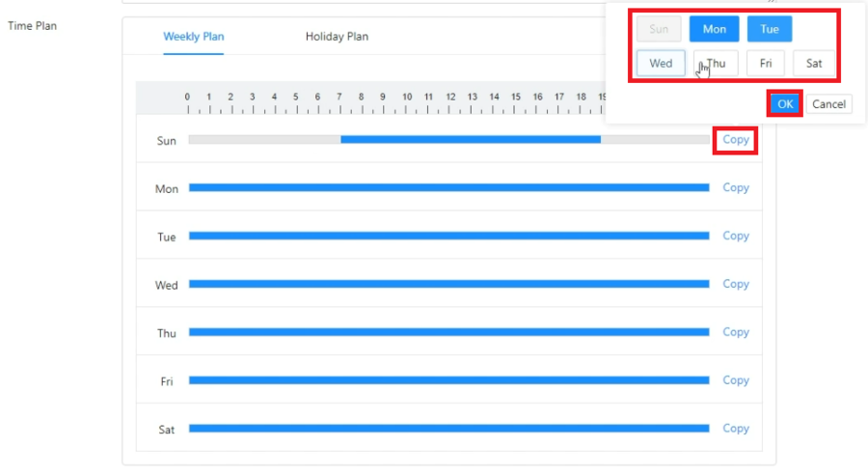Click the Sat row label
Viewport: 868px width, 475px height.
[166, 430]
